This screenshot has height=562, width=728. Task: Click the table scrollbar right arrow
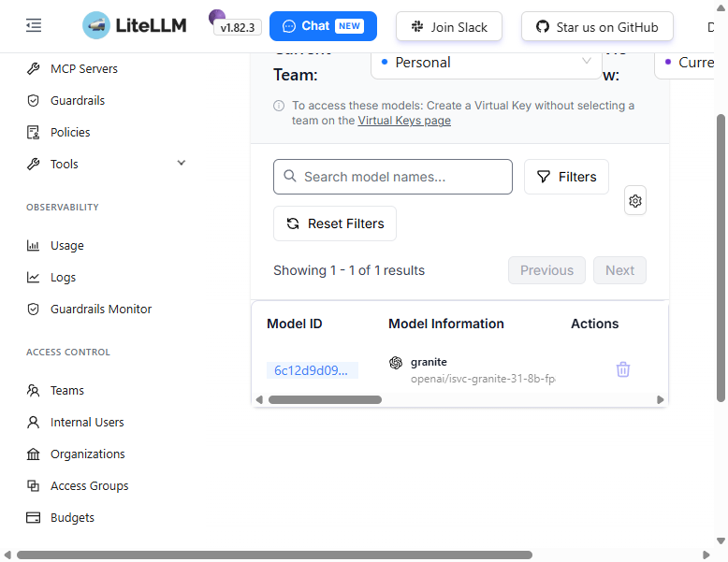[x=661, y=400]
